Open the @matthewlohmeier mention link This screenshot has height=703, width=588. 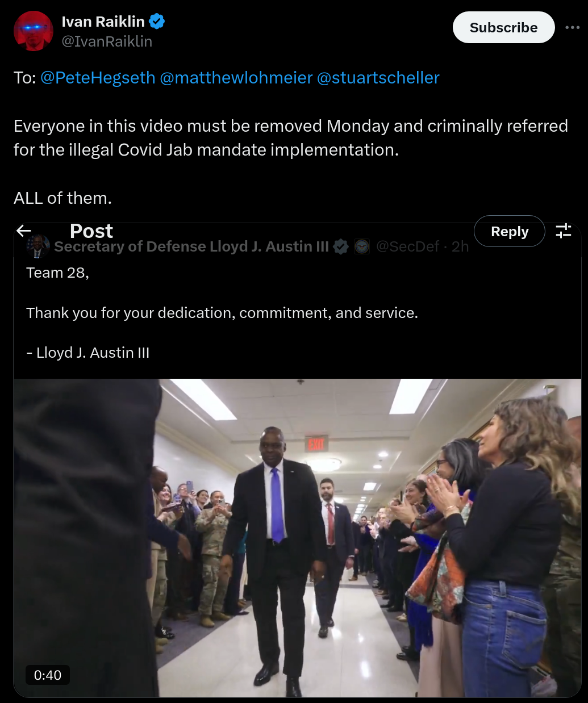point(236,78)
